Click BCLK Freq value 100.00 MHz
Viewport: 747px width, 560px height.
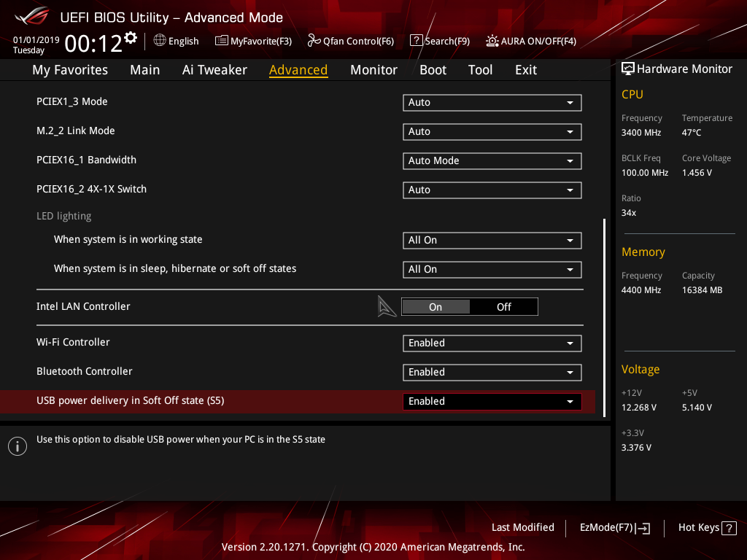click(x=645, y=172)
